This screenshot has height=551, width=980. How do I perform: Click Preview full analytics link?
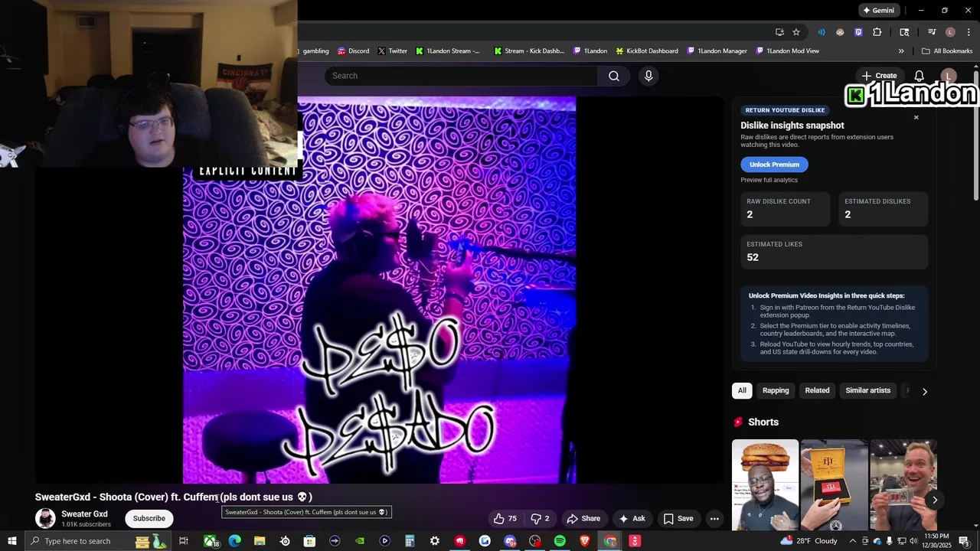point(769,180)
